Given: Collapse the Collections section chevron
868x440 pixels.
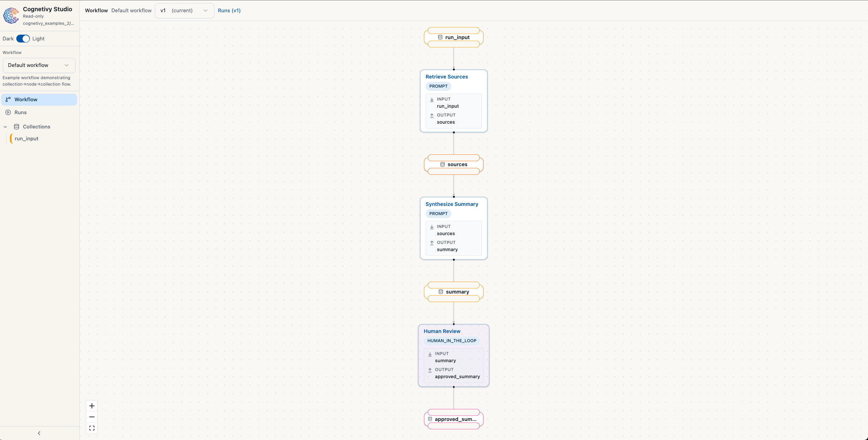Looking at the screenshot, I should [x=5, y=126].
